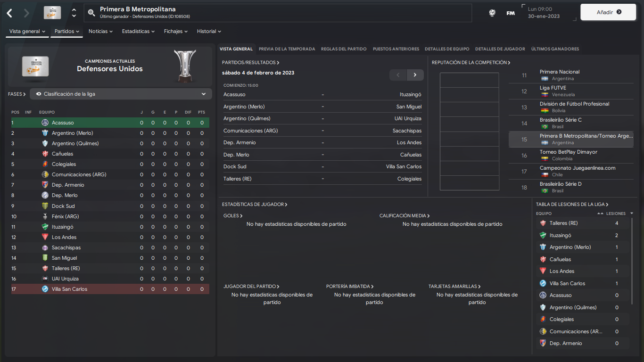Show the next fixtures date
The image size is (644, 362).
pyautogui.click(x=415, y=75)
